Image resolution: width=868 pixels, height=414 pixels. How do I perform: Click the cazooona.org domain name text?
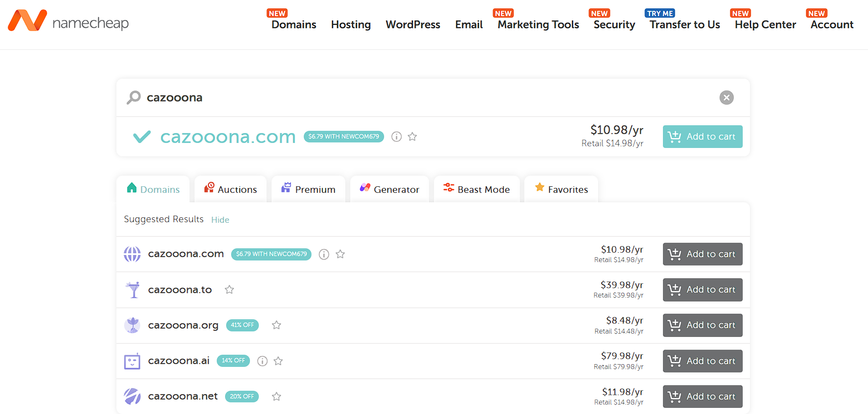pyautogui.click(x=183, y=325)
